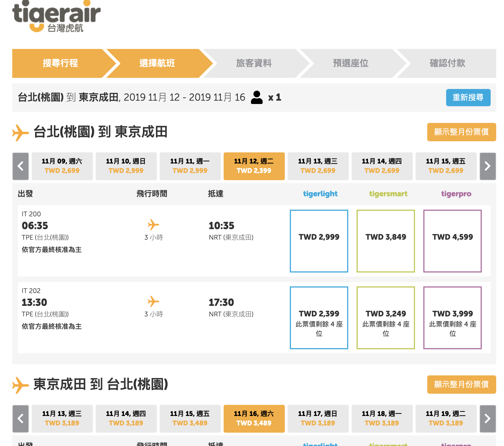Select outbound date 11月 10 週日
The height and width of the screenshot is (446, 504).
[126, 166]
